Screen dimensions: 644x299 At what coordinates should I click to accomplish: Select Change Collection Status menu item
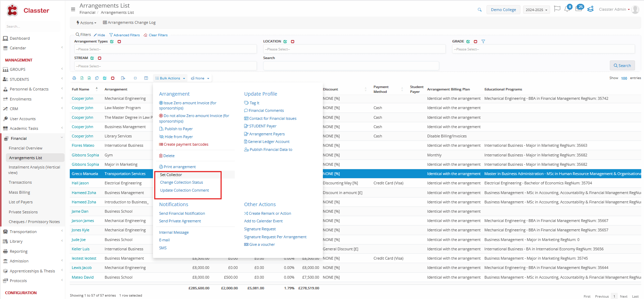click(x=181, y=182)
